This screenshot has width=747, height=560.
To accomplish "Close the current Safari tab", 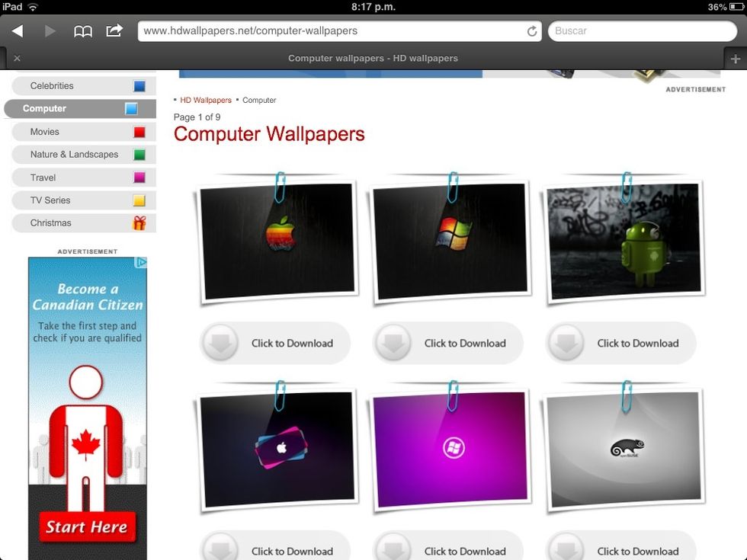I will point(17,58).
